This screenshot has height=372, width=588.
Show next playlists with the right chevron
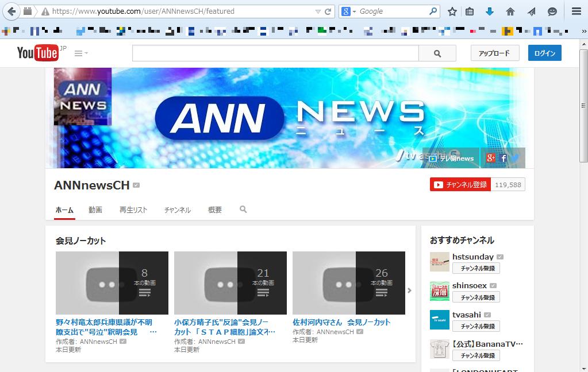click(409, 290)
